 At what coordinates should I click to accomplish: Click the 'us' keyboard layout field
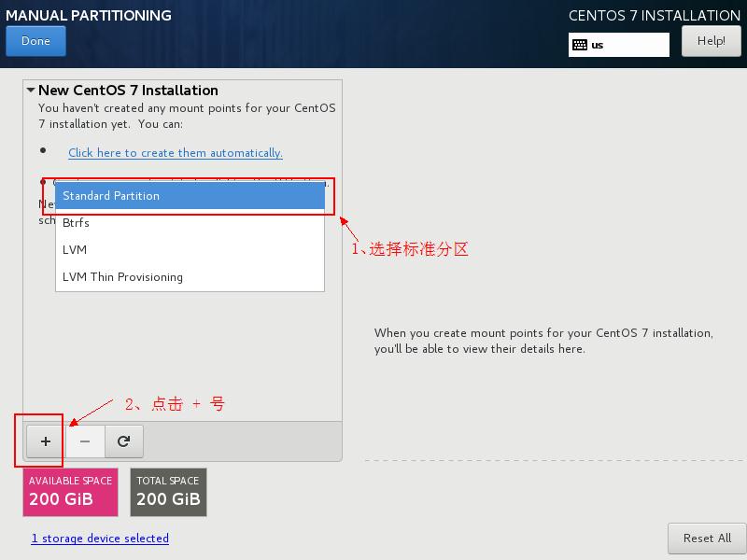tap(627, 45)
